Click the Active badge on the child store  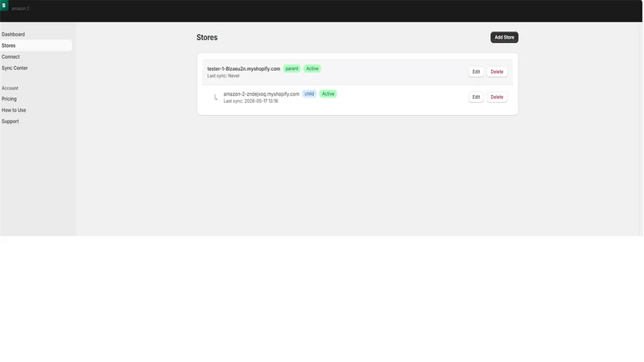click(x=328, y=94)
